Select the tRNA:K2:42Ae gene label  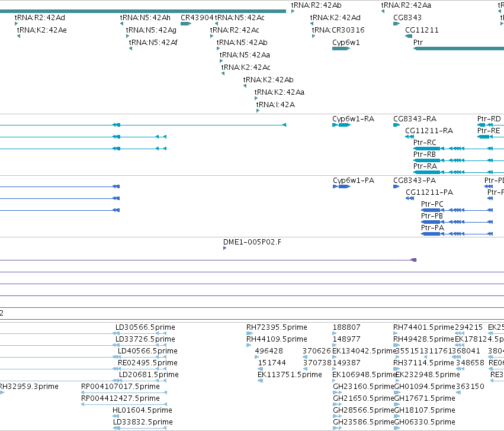click(42, 30)
